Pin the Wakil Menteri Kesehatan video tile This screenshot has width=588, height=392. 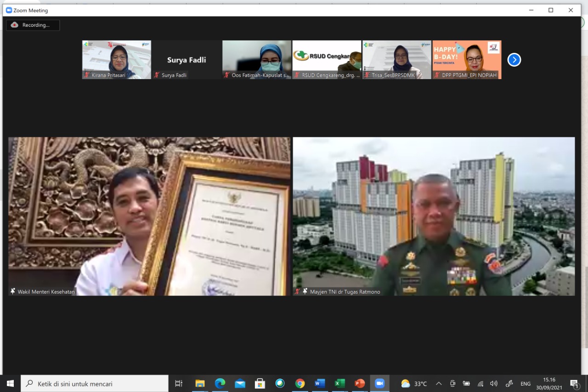click(x=11, y=291)
